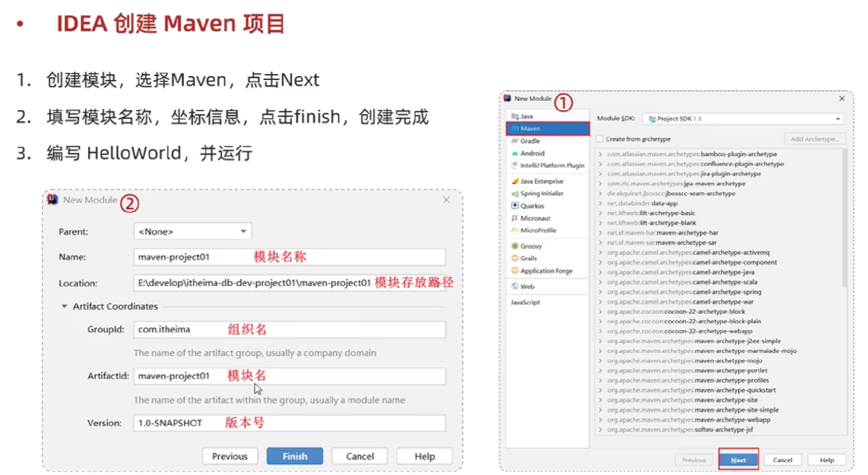This screenshot has height=475, width=868.
Task: Choose the Grails module type
Action: 547,258
